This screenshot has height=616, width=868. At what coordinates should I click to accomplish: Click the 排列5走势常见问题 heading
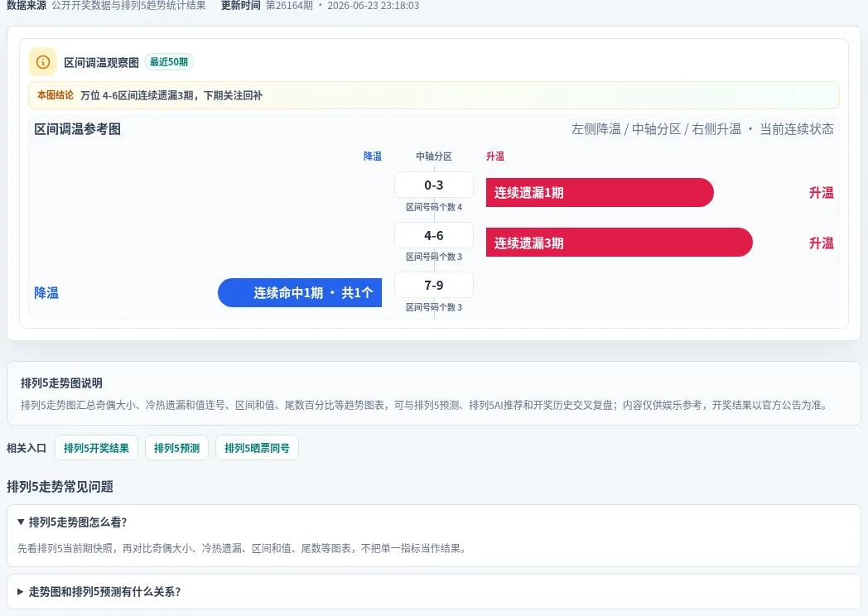point(60,487)
